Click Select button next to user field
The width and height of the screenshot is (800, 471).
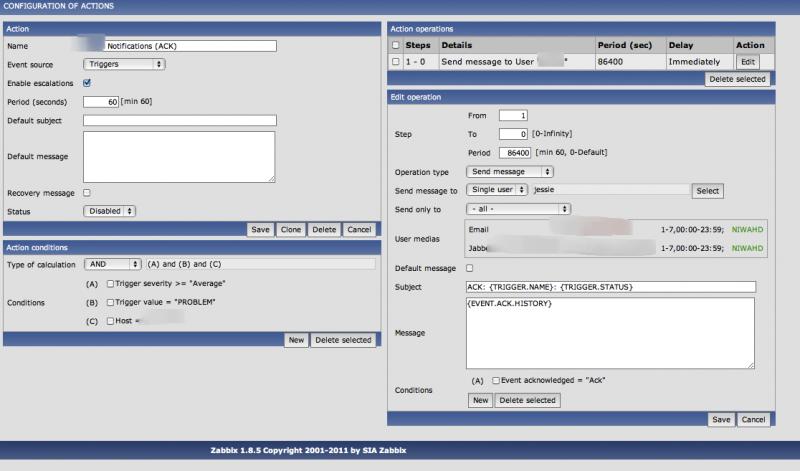708,190
